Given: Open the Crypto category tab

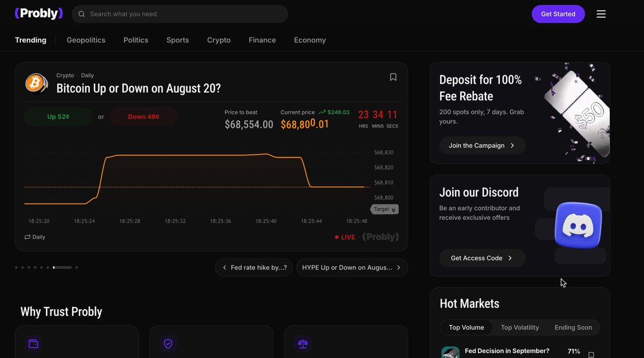Looking at the screenshot, I should point(219,40).
